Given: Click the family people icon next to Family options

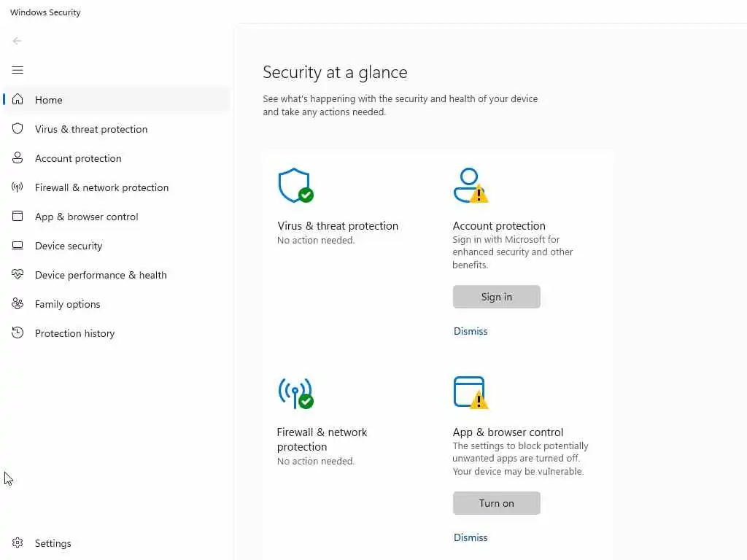Looking at the screenshot, I should click(18, 303).
